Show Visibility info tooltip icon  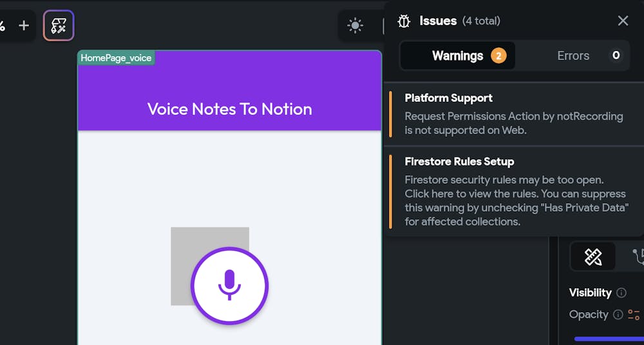tap(621, 293)
